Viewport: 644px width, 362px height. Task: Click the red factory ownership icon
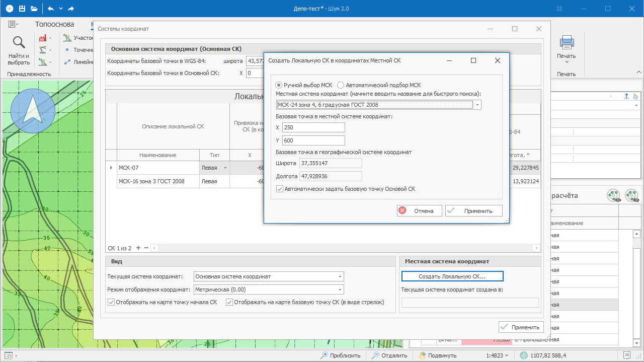[x=43, y=38]
